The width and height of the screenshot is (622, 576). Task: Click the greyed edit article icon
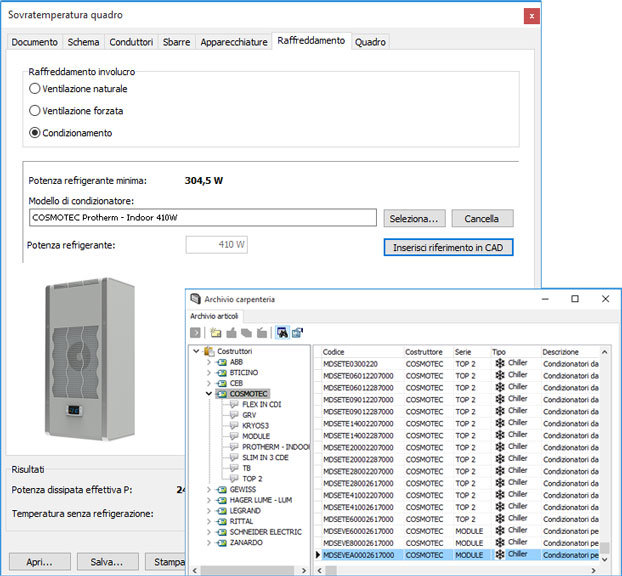coord(231,332)
